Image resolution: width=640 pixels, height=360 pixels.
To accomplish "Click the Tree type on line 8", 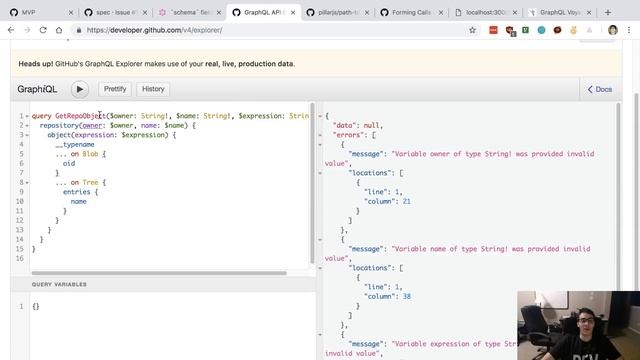I will 90,182.
